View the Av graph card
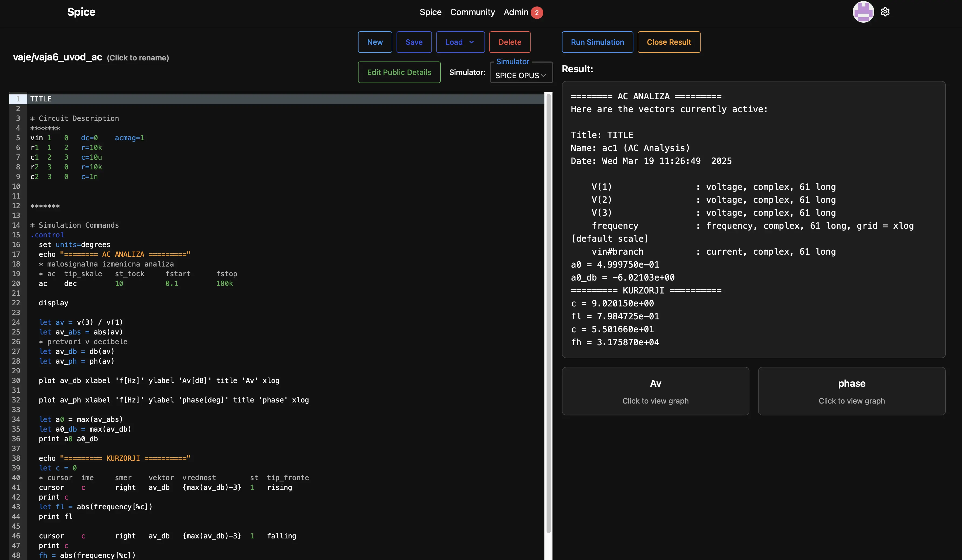Screen dimensions: 962x560 point(655,391)
